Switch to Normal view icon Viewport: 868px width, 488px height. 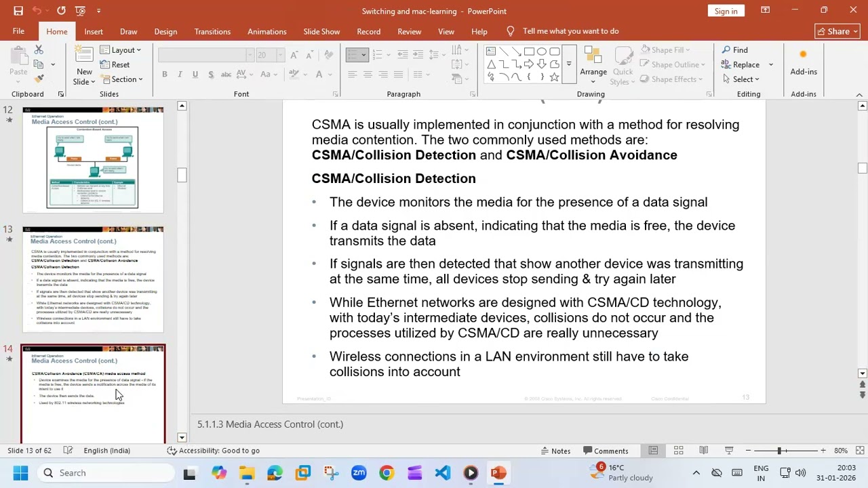(x=653, y=451)
